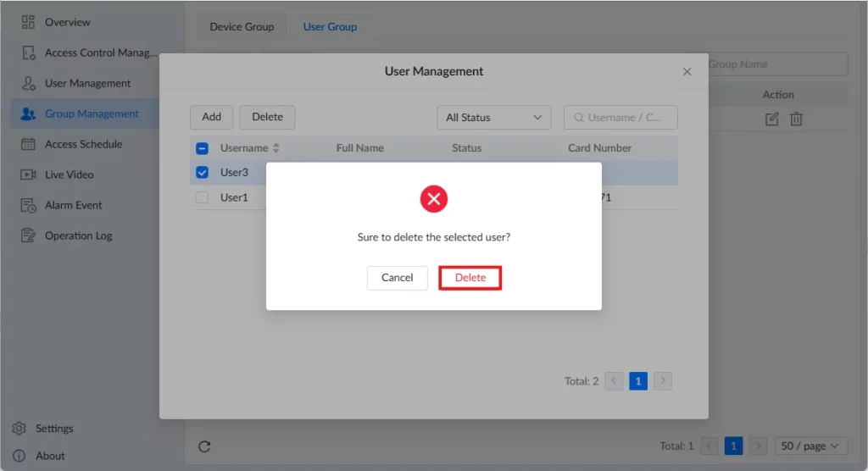Click the Card Number column header
The height and width of the screenshot is (471, 868).
pos(599,147)
